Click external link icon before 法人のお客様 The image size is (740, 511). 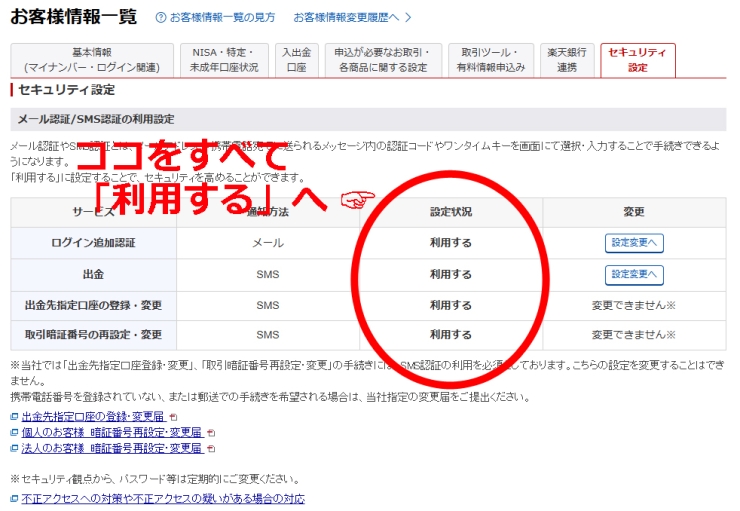[14, 448]
